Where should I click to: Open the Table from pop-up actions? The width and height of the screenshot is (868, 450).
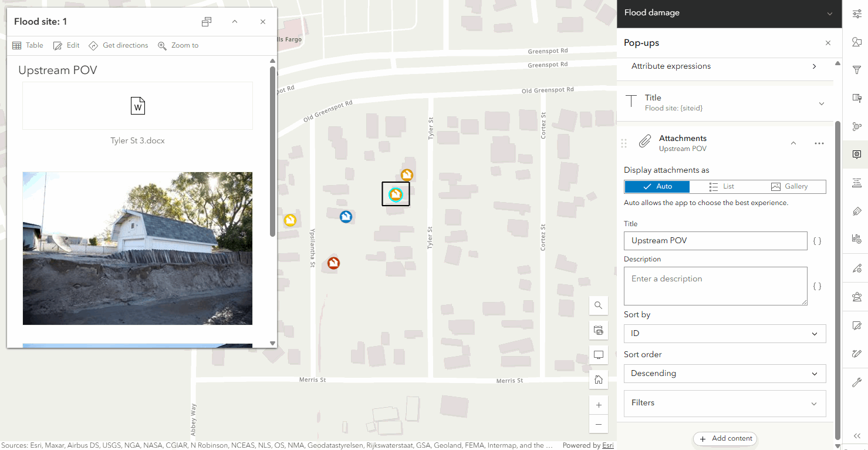pos(28,45)
